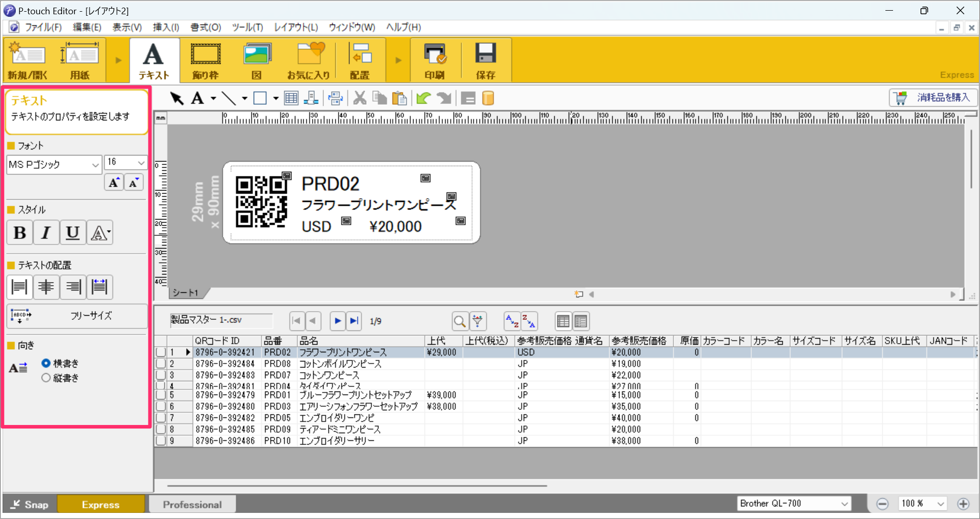The width and height of the screenshot is (980, 519).
Task: Zoom out with the minus button
Action: tap(882, 504)
